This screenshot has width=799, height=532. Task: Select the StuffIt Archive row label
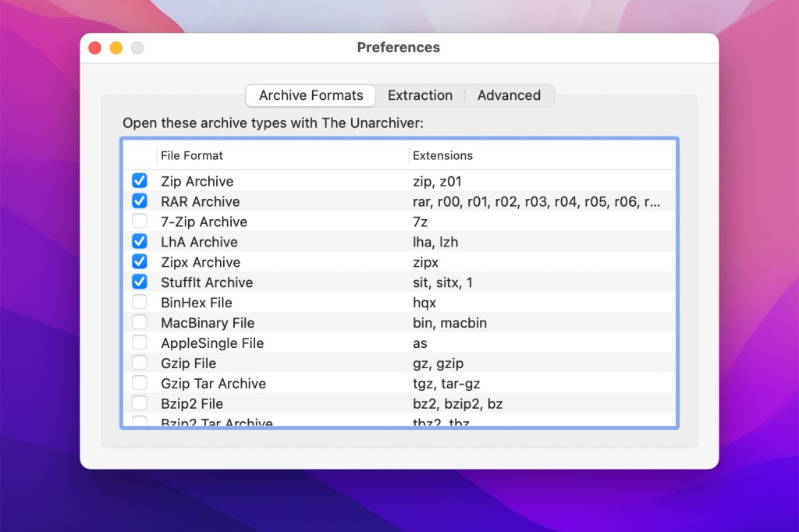click(207, 282)
